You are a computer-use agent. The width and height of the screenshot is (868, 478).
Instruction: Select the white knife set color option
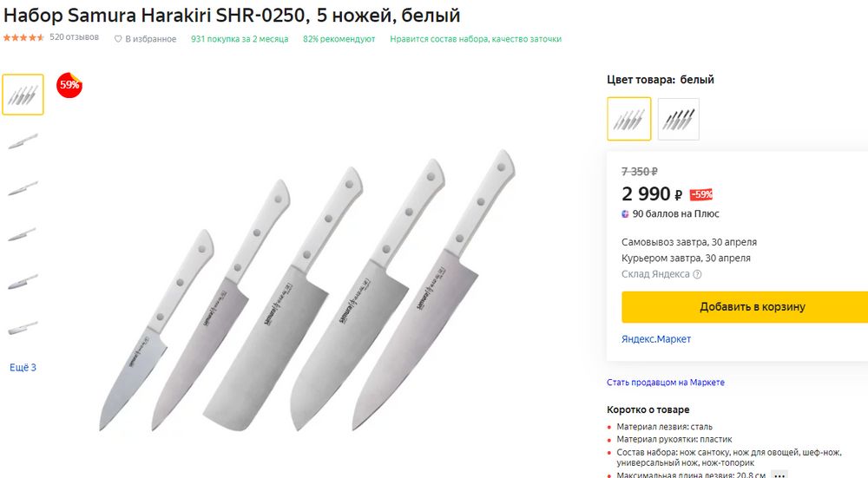click(629, 119)
